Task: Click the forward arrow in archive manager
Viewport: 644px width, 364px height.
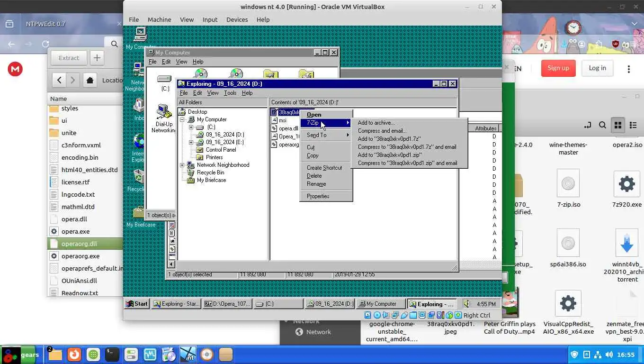Action: tap(72, 80)
